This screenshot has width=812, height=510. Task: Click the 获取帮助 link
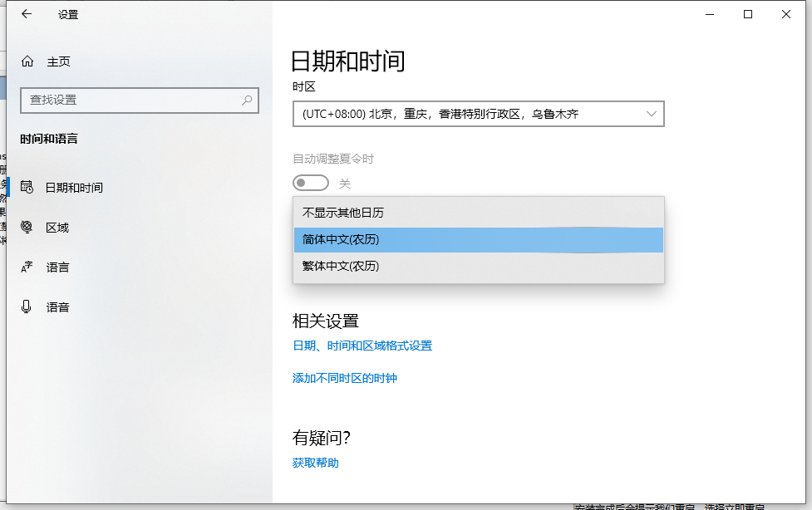click(316, 463)
